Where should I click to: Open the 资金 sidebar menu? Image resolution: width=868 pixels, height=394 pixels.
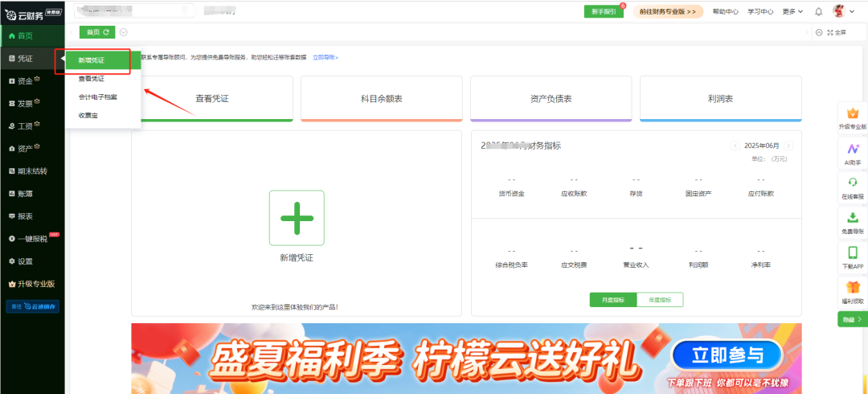pos(32,81)
